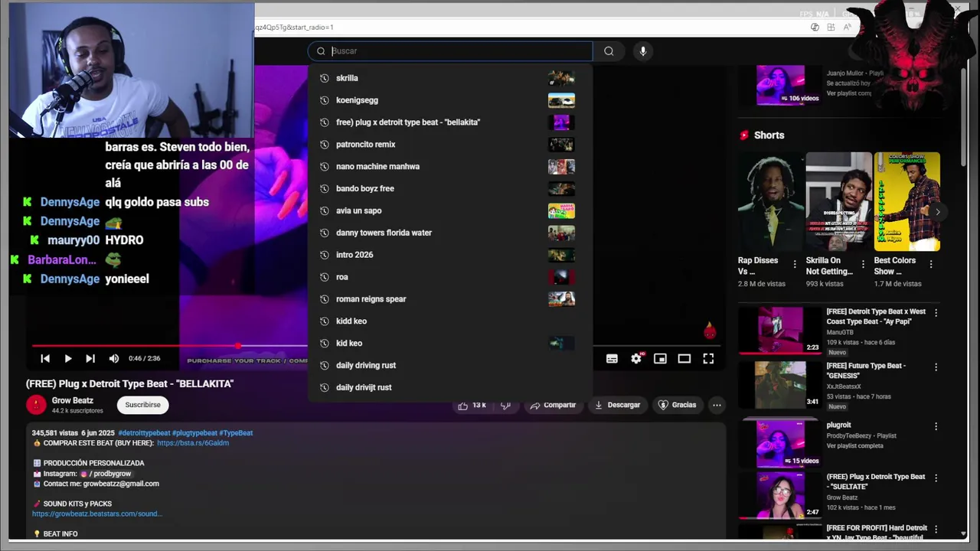Open plugroit playlist thumbnail
980x551 pixels.
(780, 443)
